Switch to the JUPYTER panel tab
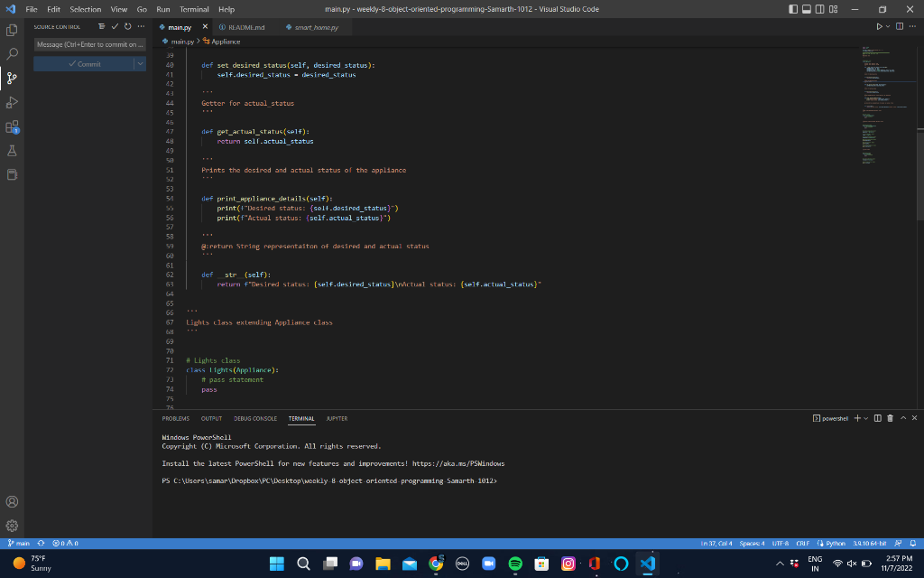924x578 pixels. coord(337,418)
